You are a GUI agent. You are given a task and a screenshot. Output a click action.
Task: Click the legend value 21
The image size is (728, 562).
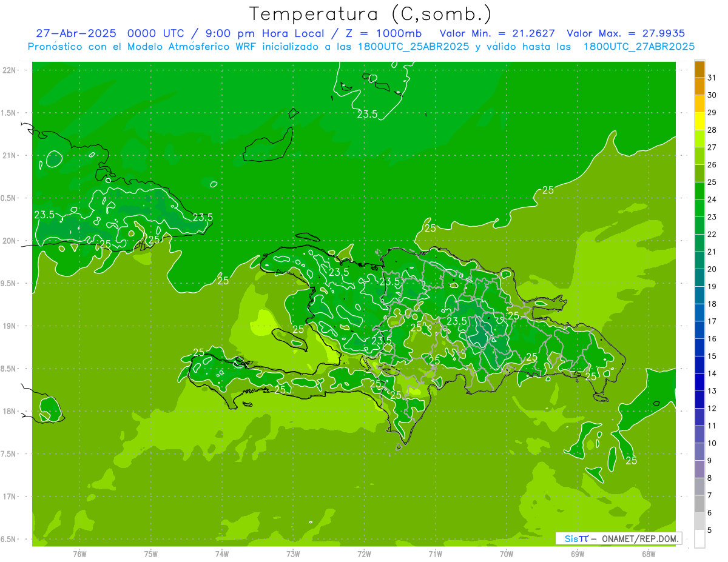[x=712, y=252]
